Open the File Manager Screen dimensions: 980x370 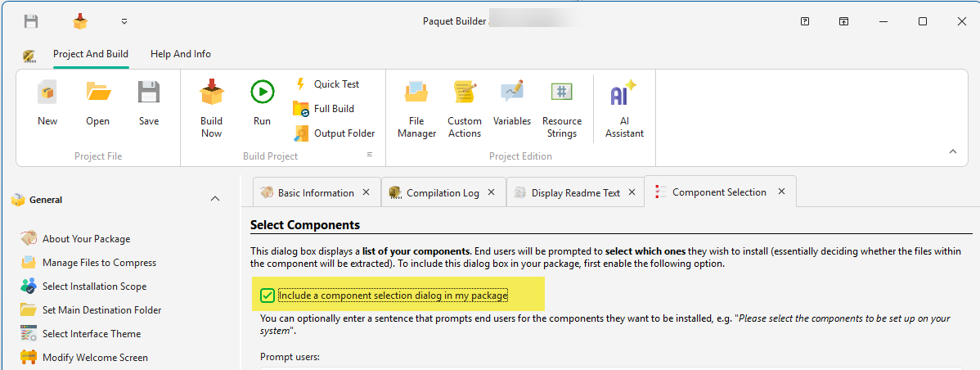417,109
